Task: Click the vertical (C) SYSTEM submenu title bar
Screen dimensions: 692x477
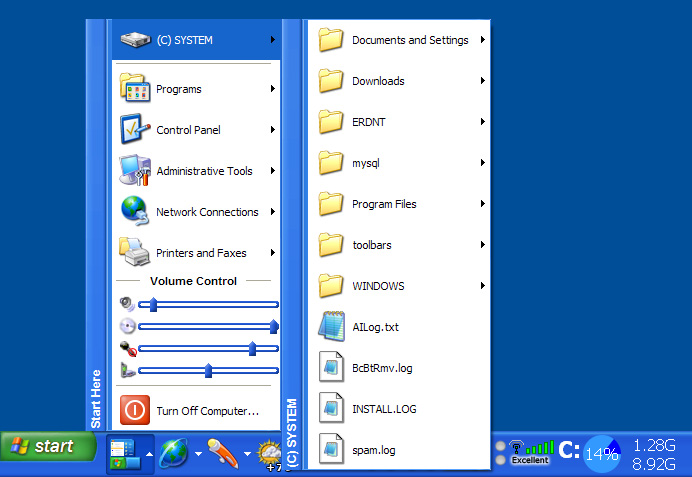Action: pos(292,245)
